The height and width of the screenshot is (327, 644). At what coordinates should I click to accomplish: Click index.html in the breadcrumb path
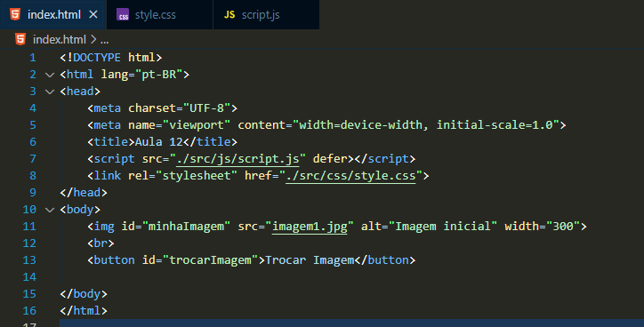tap(60, 39)
